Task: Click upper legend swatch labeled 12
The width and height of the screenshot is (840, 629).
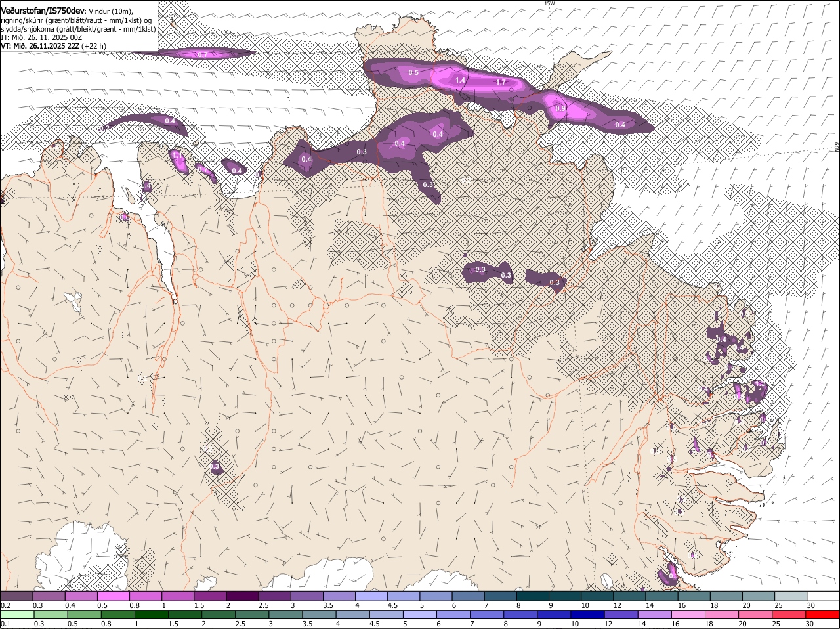Action: pyautogui.click(x=629, y=596)
